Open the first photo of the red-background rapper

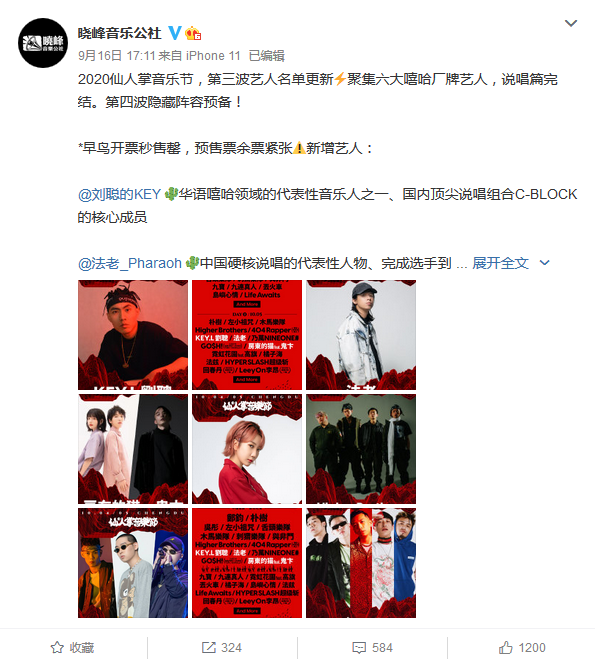coord(133,335)
